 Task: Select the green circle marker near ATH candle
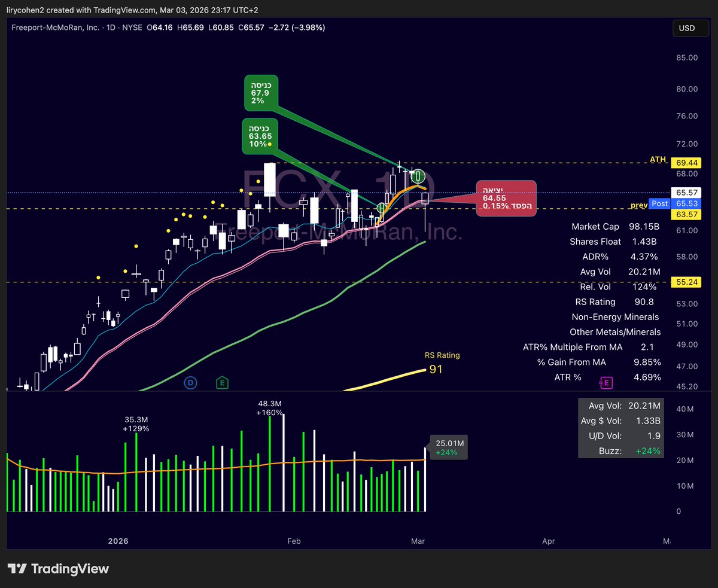coord(419,176)
